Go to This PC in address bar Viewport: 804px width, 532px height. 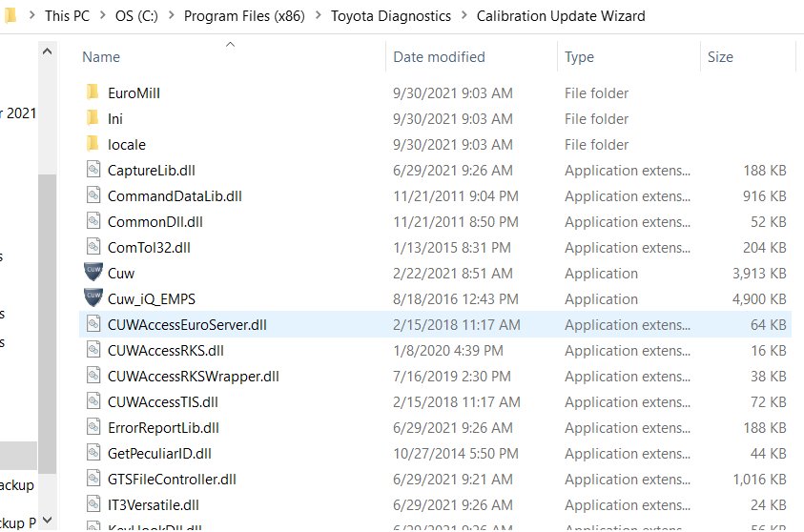[x=67, y=16]
